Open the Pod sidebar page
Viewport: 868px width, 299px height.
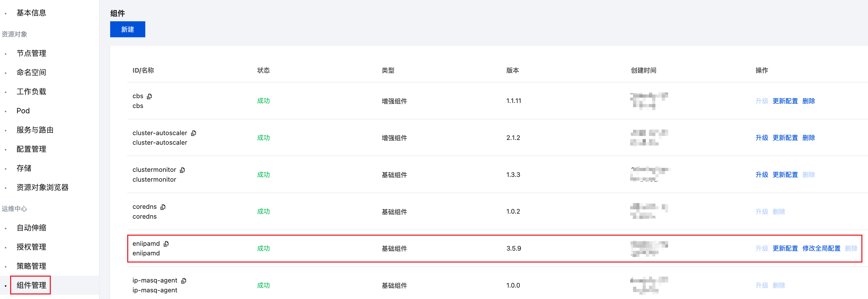coord(23,111)
